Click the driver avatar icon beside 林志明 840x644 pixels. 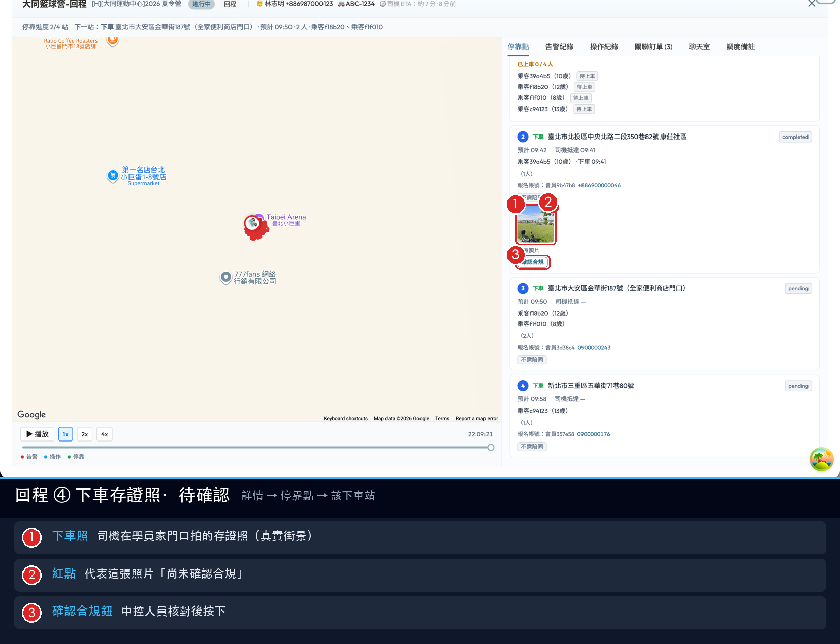point(260,4)
